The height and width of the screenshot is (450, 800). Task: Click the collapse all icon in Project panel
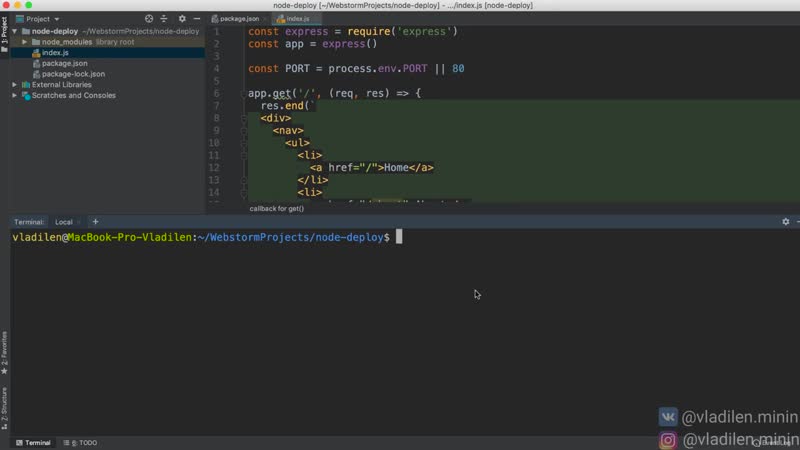pyautogui.click(x=164, y=19)
